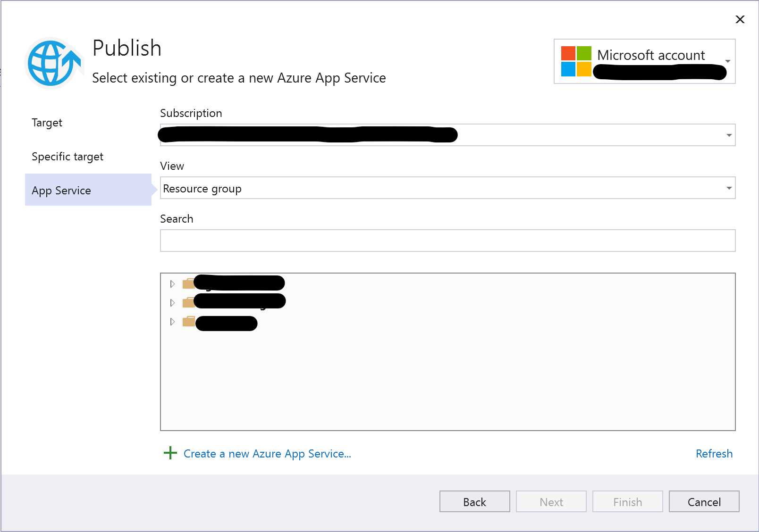Expand the third resource group in the list
759x532 pixels.
(x=172, y=323)
